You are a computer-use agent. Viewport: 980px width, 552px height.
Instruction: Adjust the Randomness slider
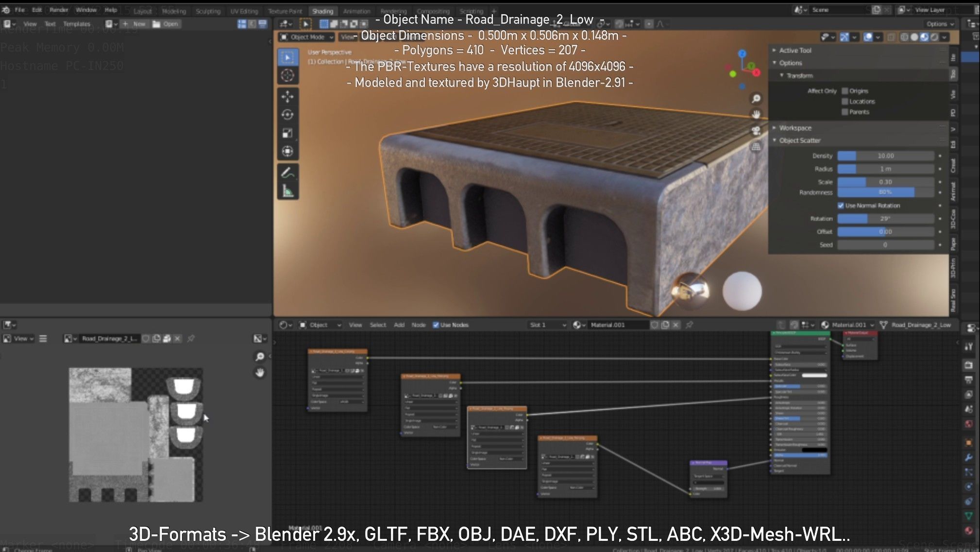pyautogui.click(x=885, y=192)
